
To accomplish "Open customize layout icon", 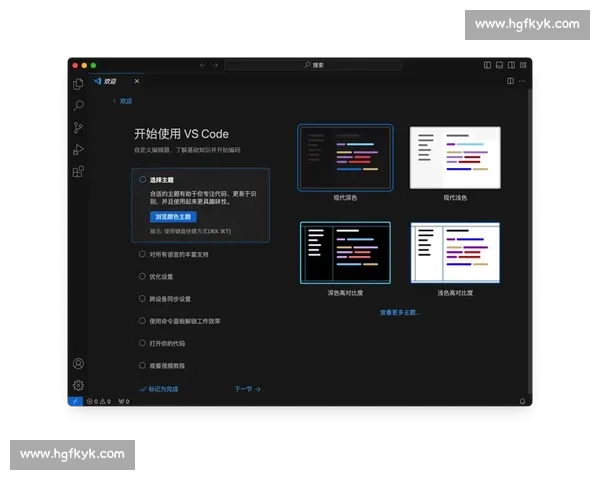I will pos(523,65).
